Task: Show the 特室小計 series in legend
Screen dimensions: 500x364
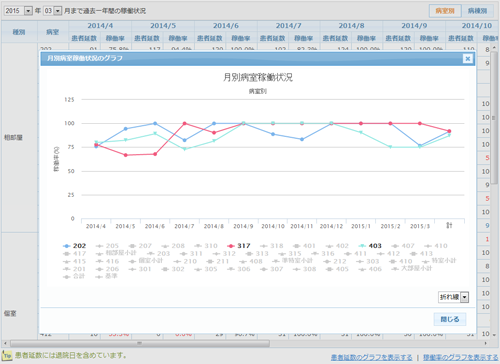Action: pos(439,261)
